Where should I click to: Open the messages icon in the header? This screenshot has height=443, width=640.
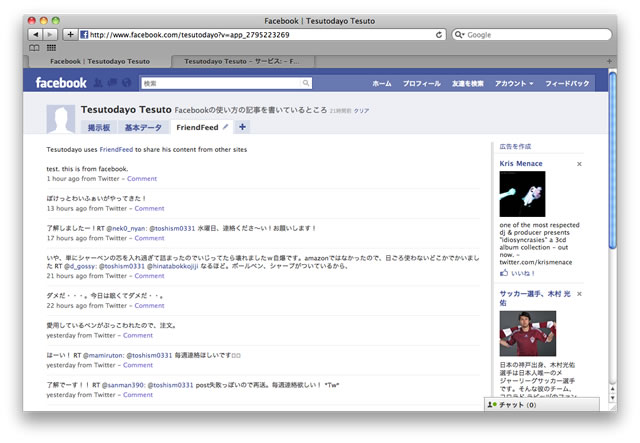click(112, 83)
